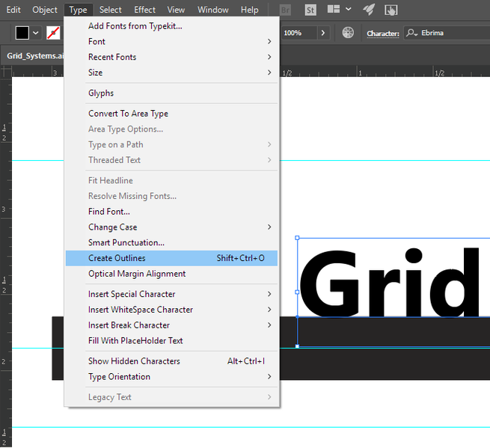Click the icon right of the rocket
490x448 pixels.
[391, 10]
